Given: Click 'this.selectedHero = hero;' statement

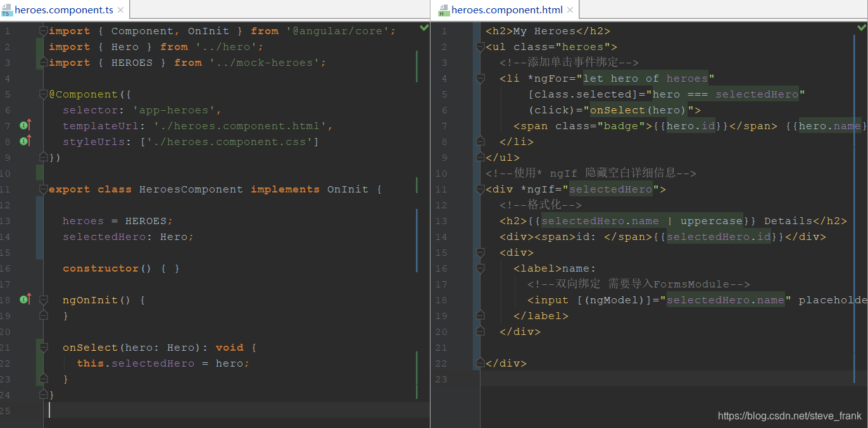Looking at the screenshot, I should [163, 363].
